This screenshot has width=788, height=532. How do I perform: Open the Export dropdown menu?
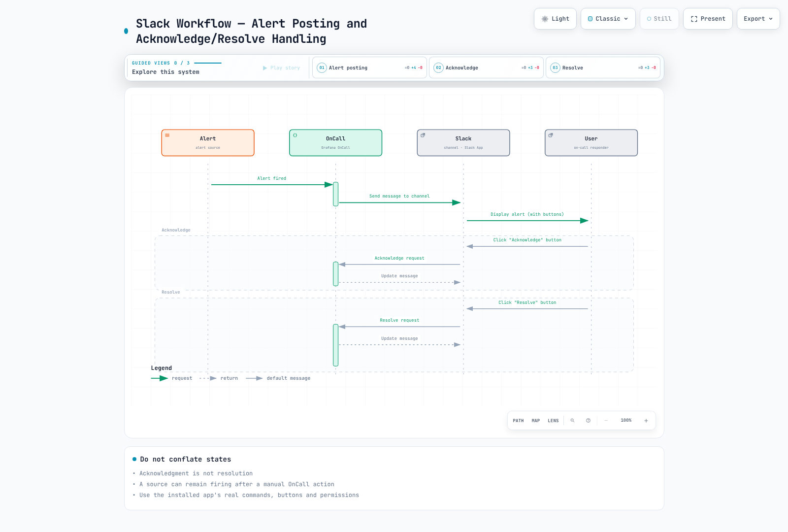[x=758, y=19]
